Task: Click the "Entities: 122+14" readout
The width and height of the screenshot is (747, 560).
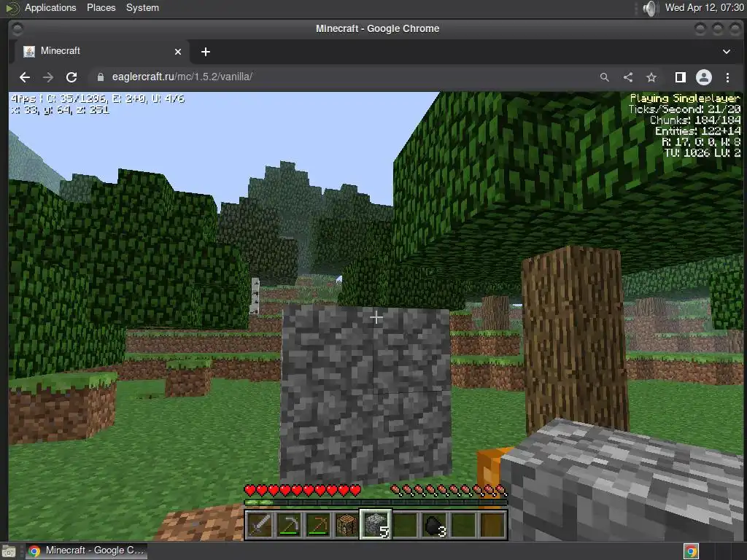Action: pyautogui.click(x=698, y=131)
